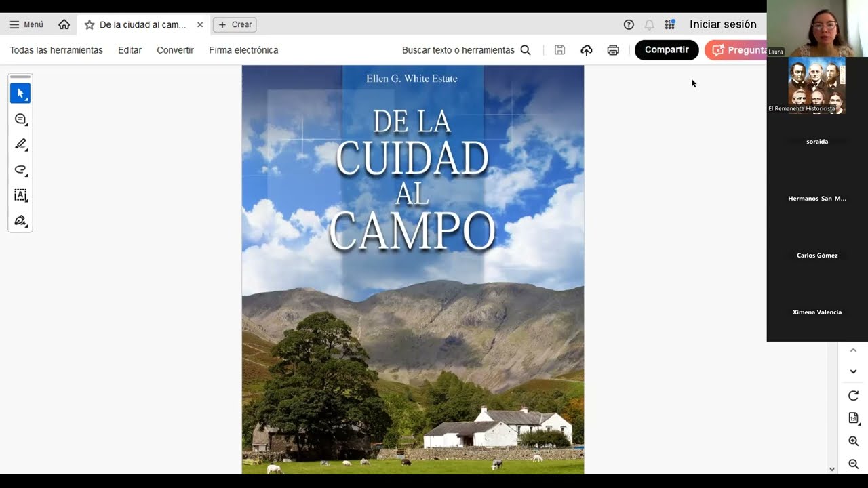Image resolution: width=868 pixels, height=488 pixels.
Task: Open Todas las herramientas
Action: pyautogui.click(x=56, y=50)
